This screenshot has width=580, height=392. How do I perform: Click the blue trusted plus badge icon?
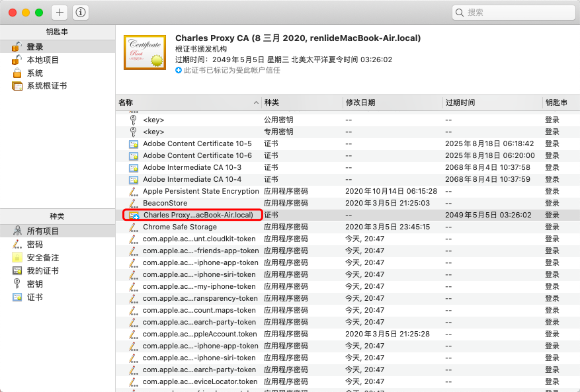pos(179,70)
